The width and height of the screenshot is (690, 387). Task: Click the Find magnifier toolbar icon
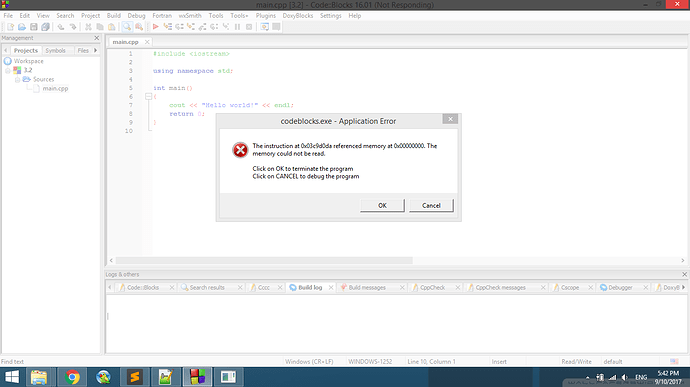[127, 27]
